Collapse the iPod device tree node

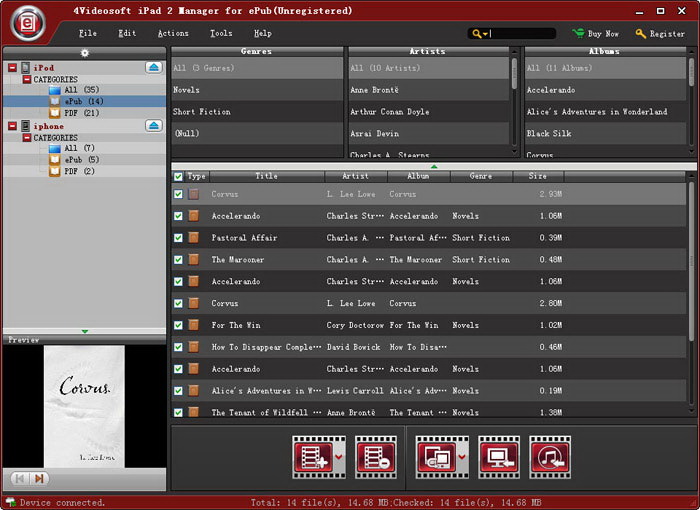point(12,67)
